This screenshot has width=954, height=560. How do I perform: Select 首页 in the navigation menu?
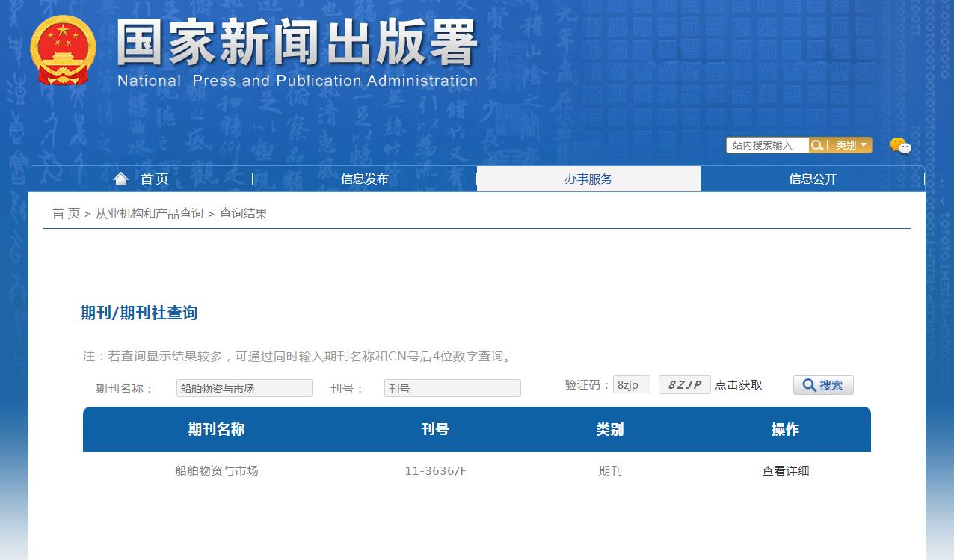coord(153,179)
